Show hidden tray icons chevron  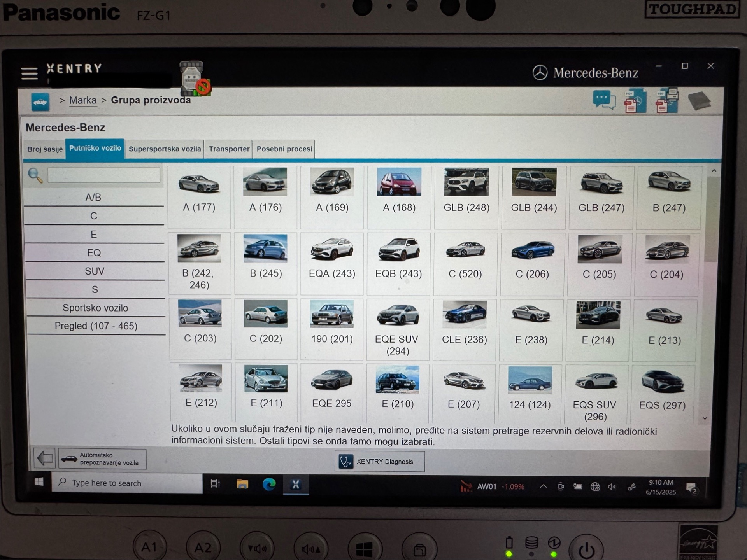click(x=544, y=486)
